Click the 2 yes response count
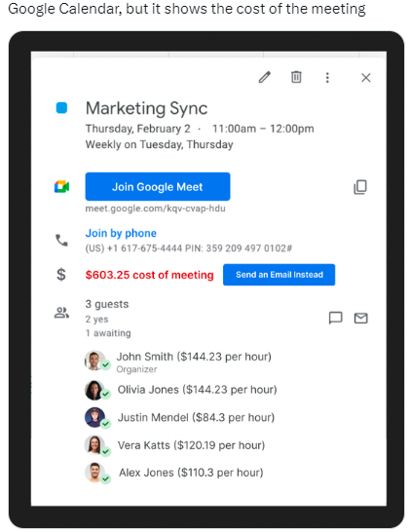Screen dimensions: 410x532 pyautogui.click(x=97, y=320)
